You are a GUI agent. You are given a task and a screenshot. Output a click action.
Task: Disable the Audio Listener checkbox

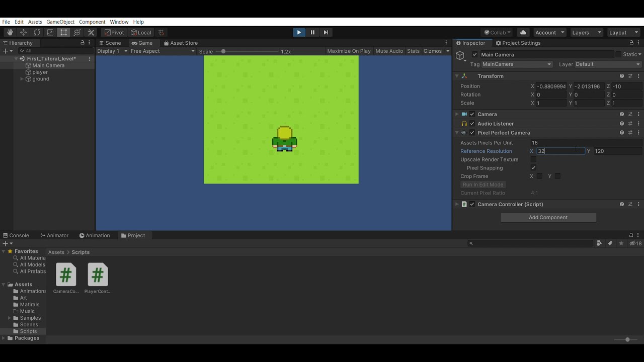472,124
